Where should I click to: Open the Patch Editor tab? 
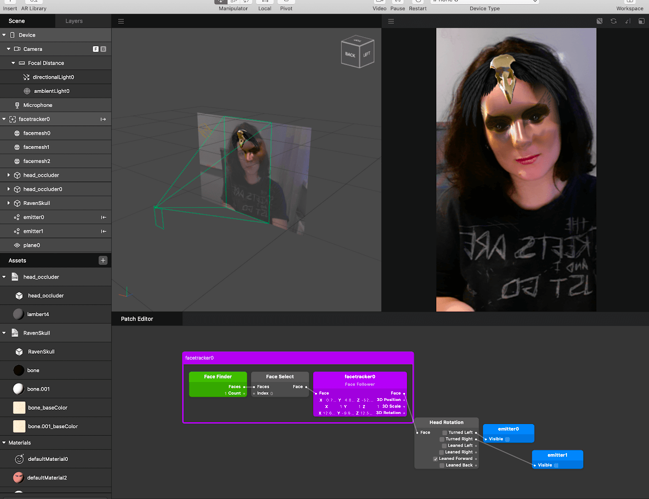tap(137, 319)
